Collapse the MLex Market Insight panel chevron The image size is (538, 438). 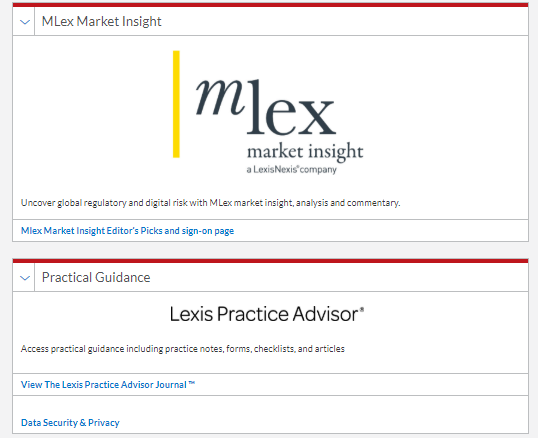click(x=25, y=22)
